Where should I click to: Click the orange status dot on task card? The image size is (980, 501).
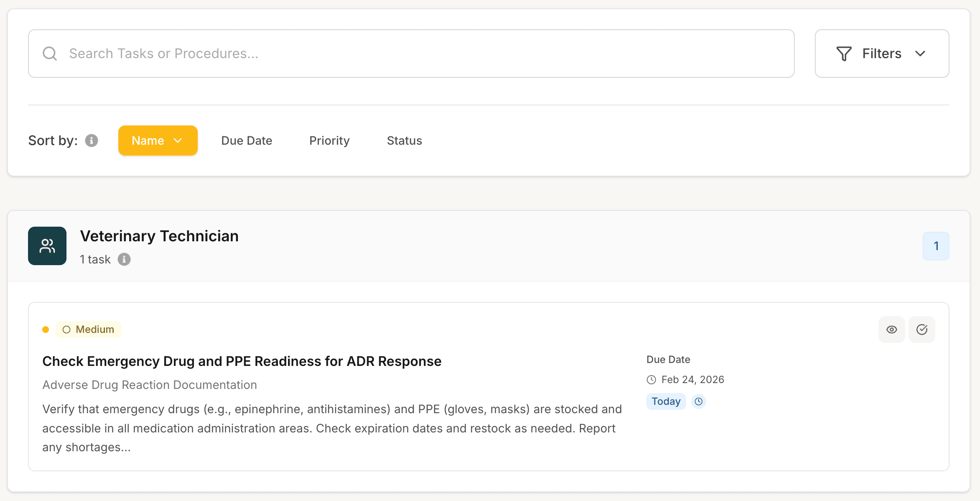tap(46, 330)
